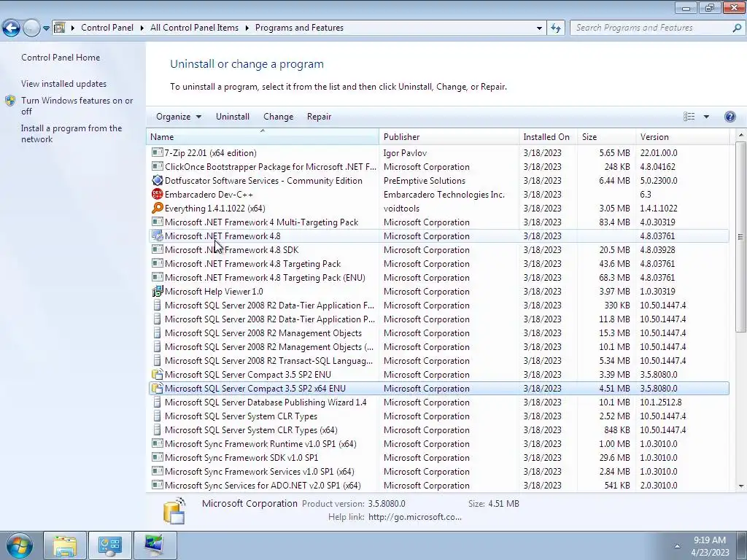Click the Control Panel taskbar button
The image size is (747, 560).
pos(110,545)
